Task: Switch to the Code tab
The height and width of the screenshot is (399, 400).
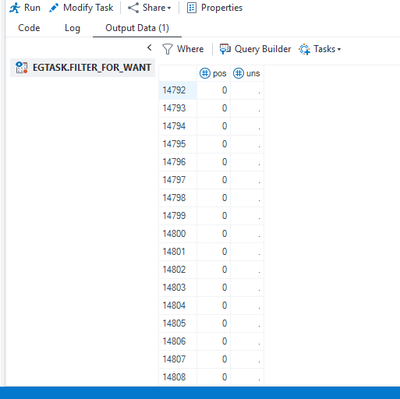Action: (29, 28)
